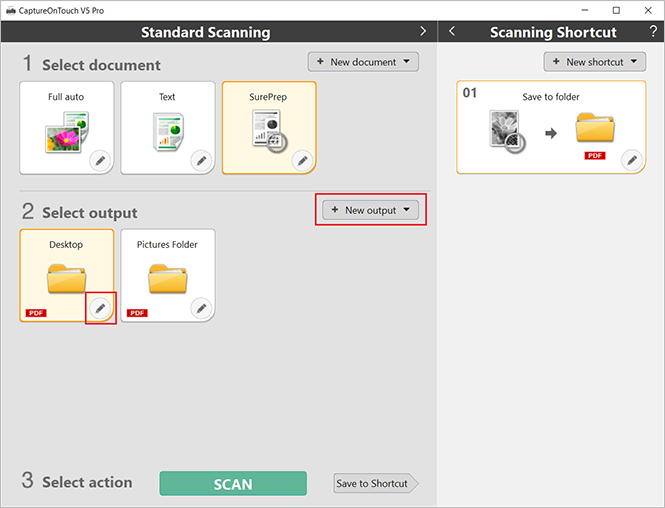The image size is (665, 508).
Task: Select the Full auto document card
Action: (x=67, y=128)
